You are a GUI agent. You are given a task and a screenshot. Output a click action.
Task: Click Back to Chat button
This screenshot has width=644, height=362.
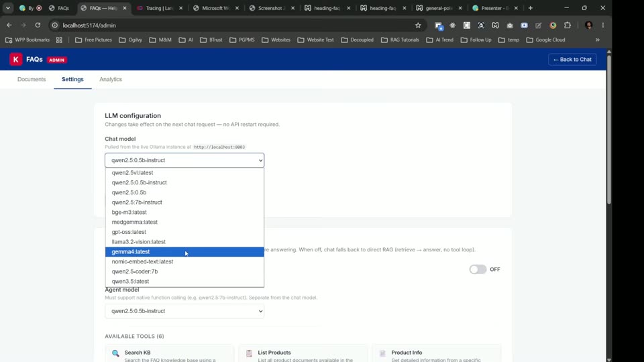572,60
